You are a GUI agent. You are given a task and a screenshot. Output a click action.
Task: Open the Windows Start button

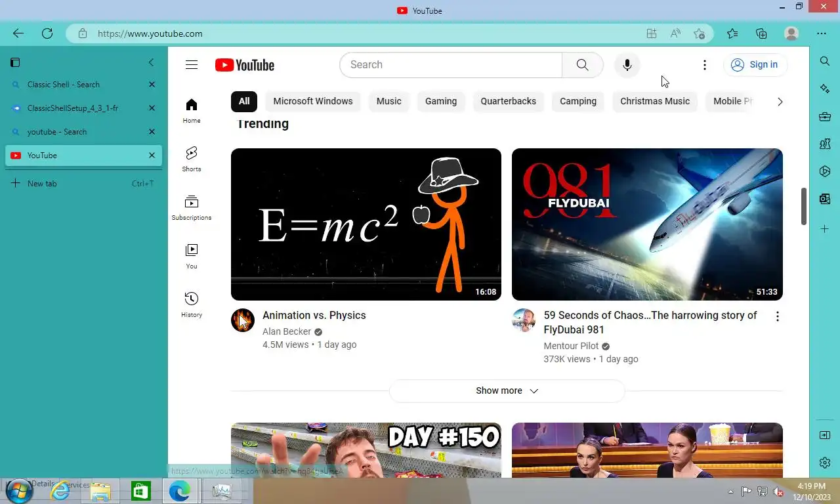[x=18, y=490]
